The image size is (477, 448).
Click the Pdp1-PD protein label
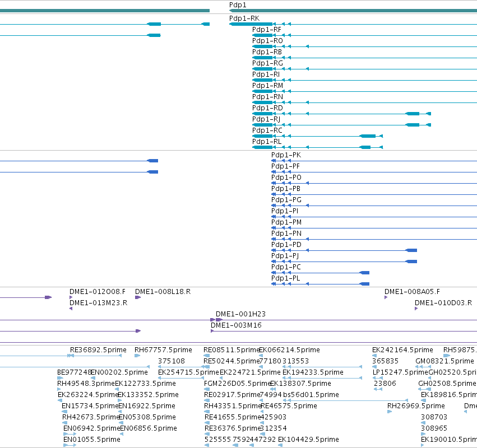pyautogui.click(x=286, y=245)
